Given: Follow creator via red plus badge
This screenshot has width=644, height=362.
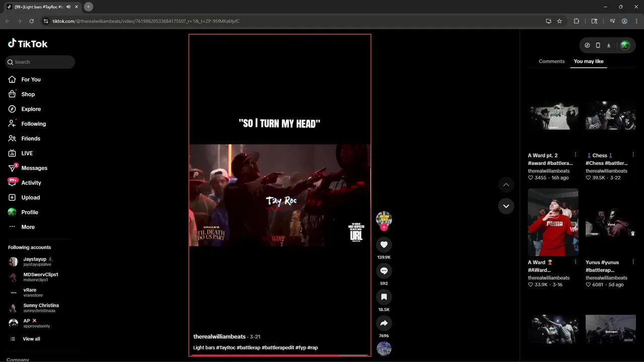Looking at the screenshot, I should [x=384, y=227].
